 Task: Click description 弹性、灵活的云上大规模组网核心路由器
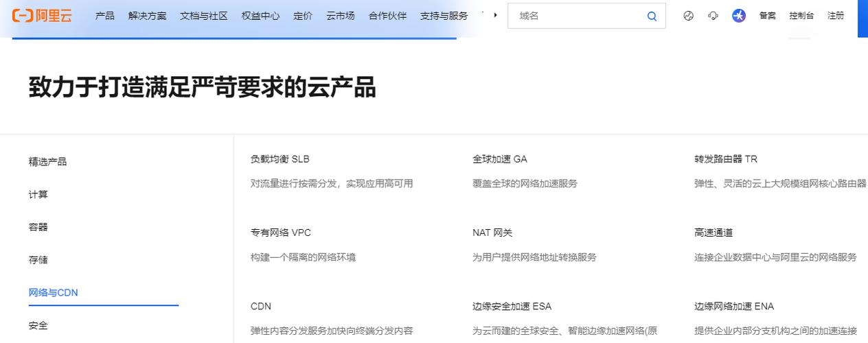click(780, 184)
